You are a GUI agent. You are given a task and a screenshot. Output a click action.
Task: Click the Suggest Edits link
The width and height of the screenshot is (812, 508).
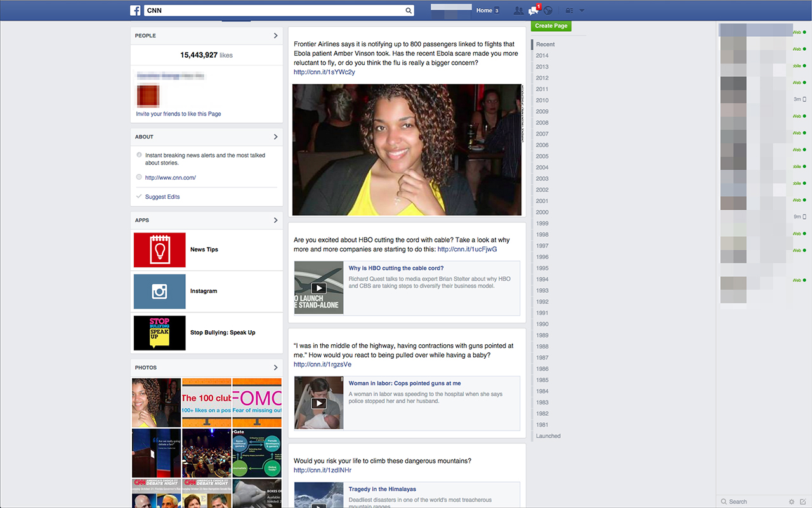click(x=162, y=197)
